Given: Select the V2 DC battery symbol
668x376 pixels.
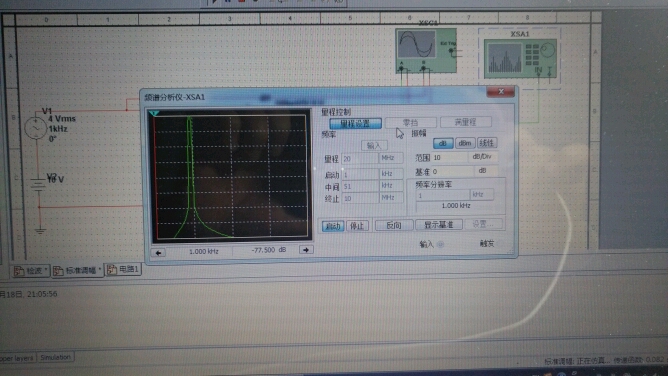Looking at the screenshot, I should click(38, 185).
